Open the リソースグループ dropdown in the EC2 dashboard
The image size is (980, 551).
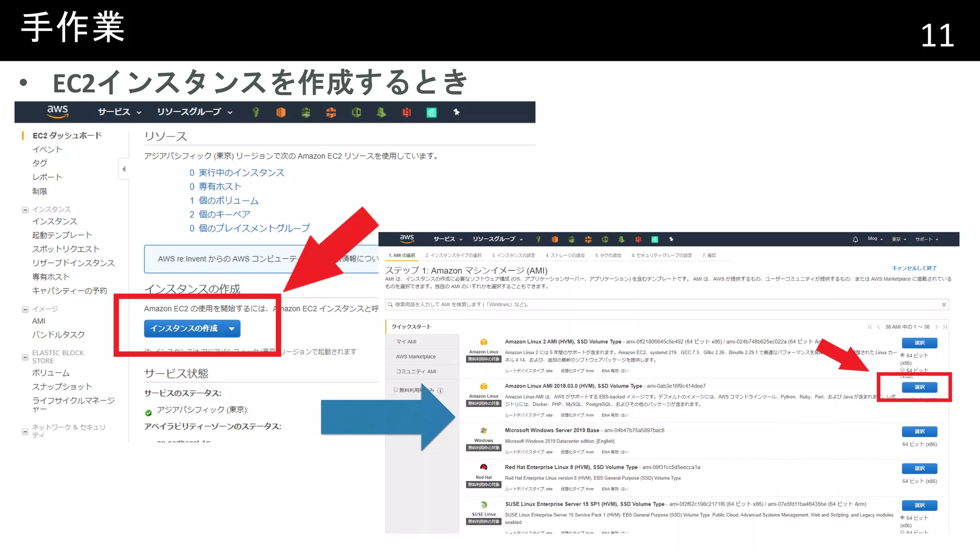coord(195,112)
